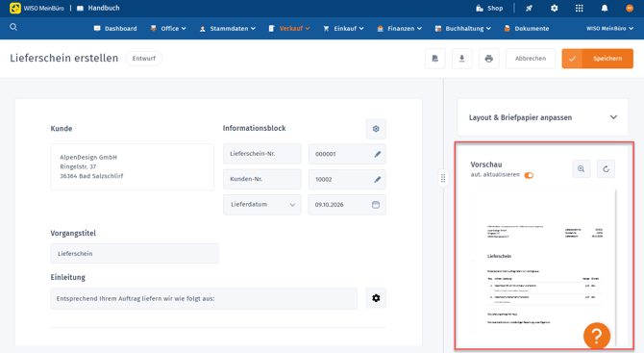Viewport: 644px width, 353px height.
Task: Expand the WISO MeinBüro account dropdown
Action: (610, 28)
